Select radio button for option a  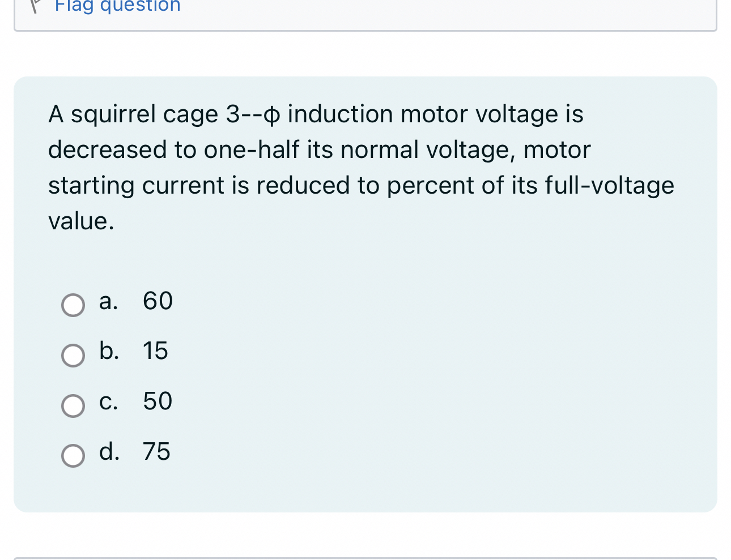click(x=73, y=305)
